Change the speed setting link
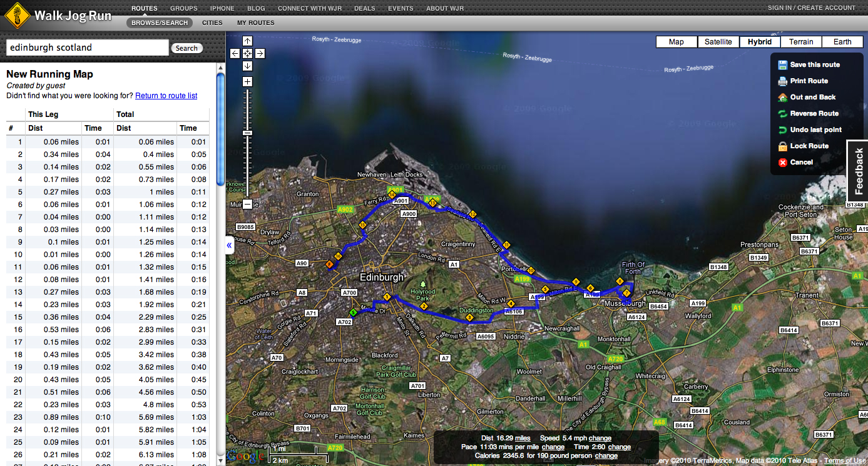868x466 pixels. tap(600, 438)
